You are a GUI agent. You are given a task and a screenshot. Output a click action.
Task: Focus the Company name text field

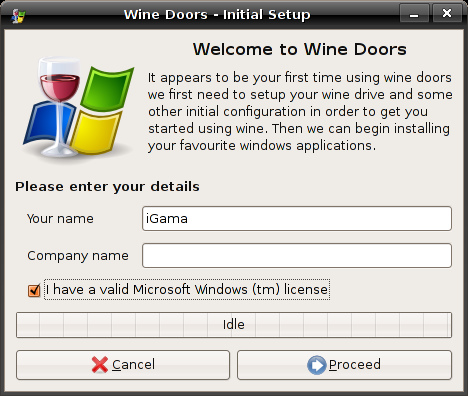(x=297, y=256)
